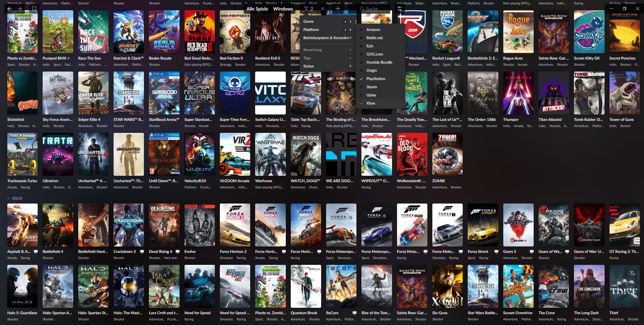Screen dimensions: 644x325
Task: Clear filters with the X icon
Action: (323, 9)
